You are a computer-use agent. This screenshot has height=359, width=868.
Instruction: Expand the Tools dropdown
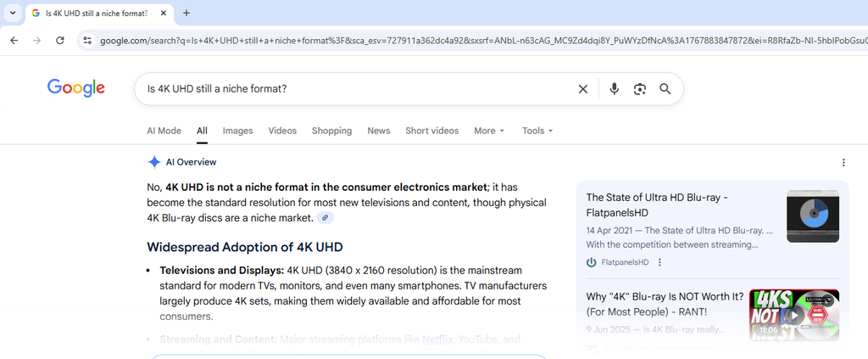pos(537,131)
